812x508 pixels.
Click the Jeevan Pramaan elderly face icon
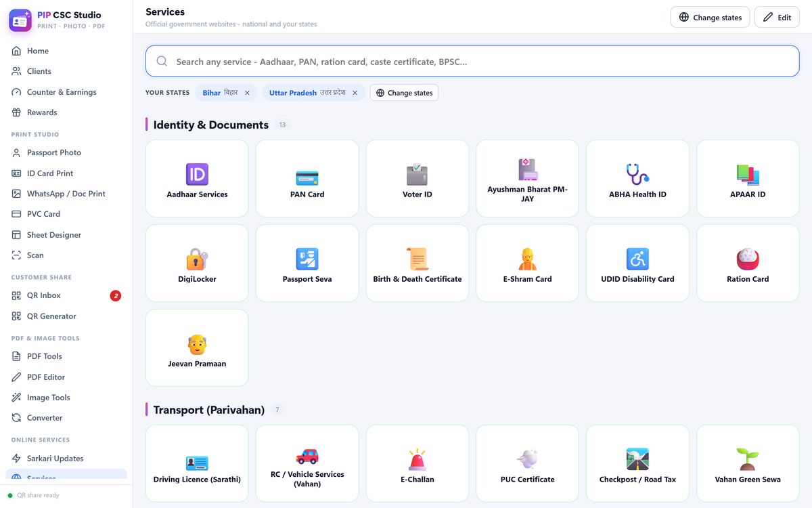(197, 344)
